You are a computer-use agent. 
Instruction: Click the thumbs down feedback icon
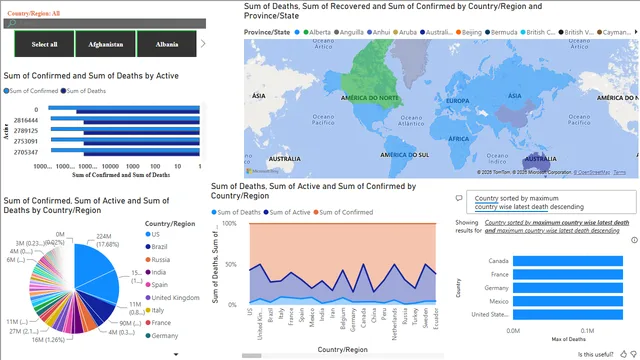[x=634, y=354]
